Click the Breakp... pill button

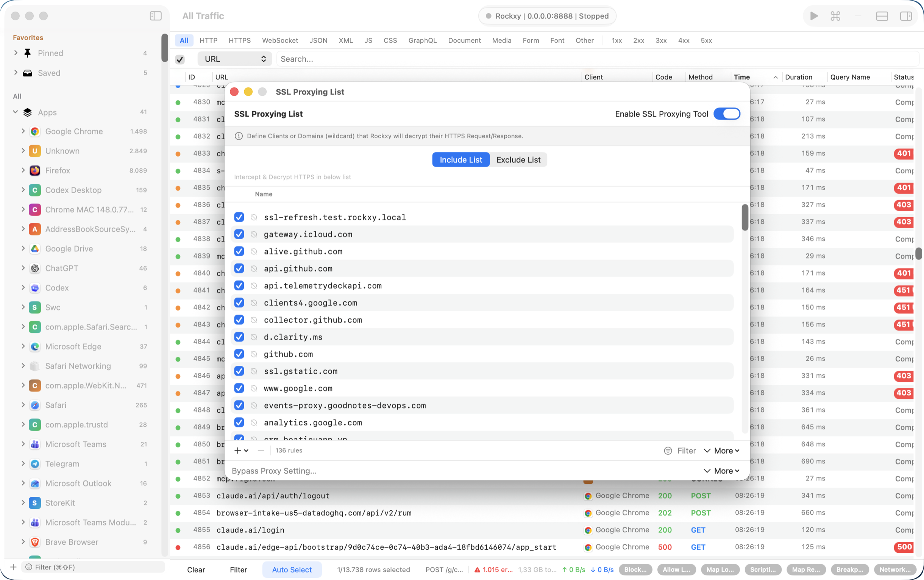click(849, 570)
